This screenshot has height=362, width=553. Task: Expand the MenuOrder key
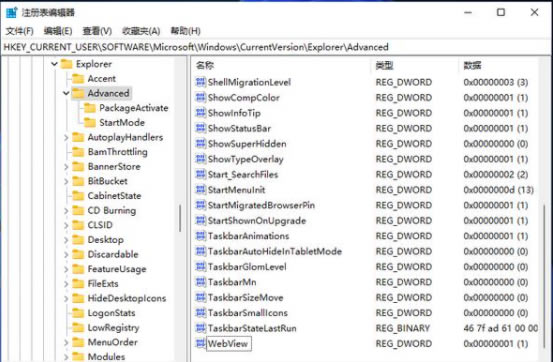tap(66, 342)
